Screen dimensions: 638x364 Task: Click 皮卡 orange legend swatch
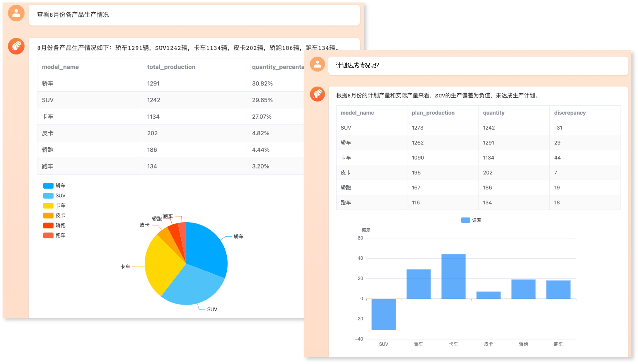click(48, 216)
